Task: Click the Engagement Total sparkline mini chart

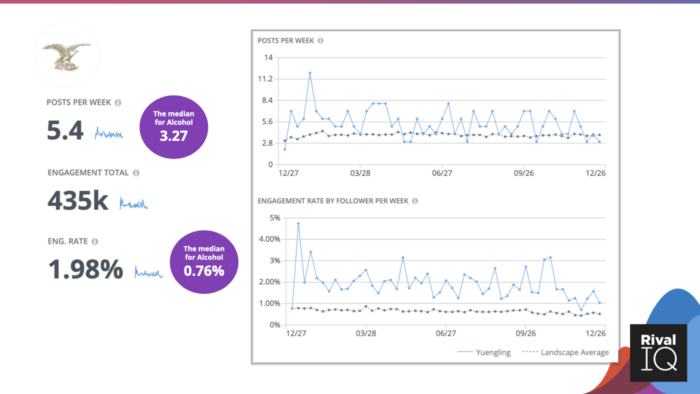Action: point(133,203)
